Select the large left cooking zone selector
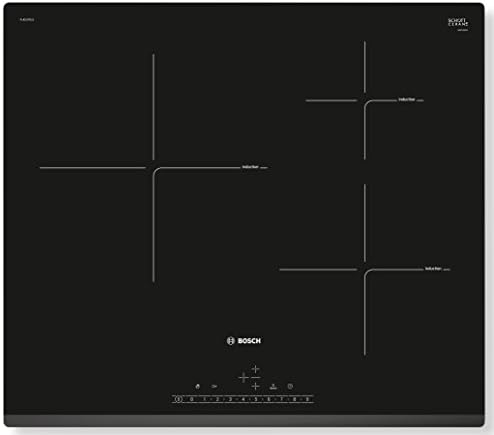The height and width of the screenshot is (435, 494). 244,378
